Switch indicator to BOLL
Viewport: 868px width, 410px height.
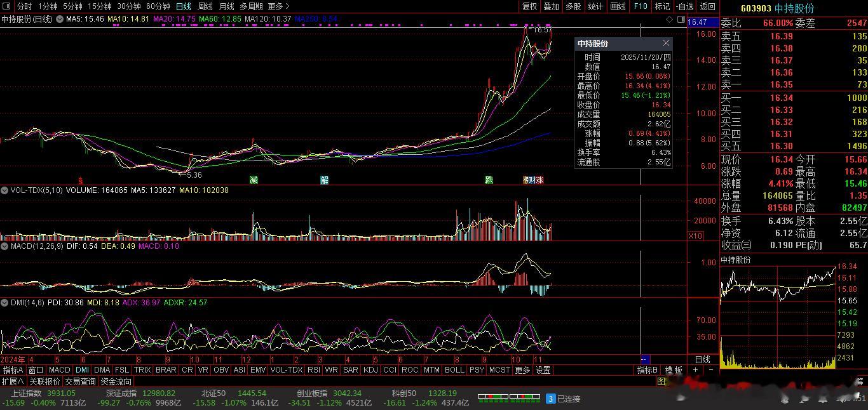click(x=454, y=370)
